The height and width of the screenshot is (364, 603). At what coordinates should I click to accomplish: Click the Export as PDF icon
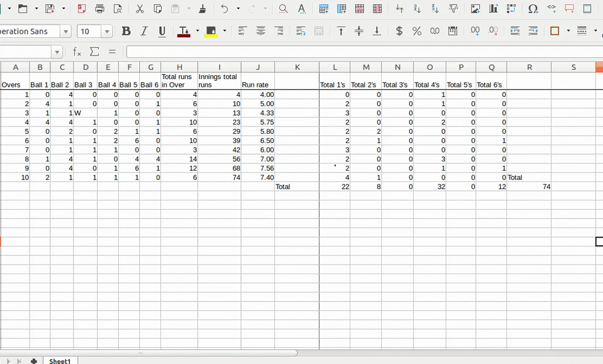coord(81,9)
